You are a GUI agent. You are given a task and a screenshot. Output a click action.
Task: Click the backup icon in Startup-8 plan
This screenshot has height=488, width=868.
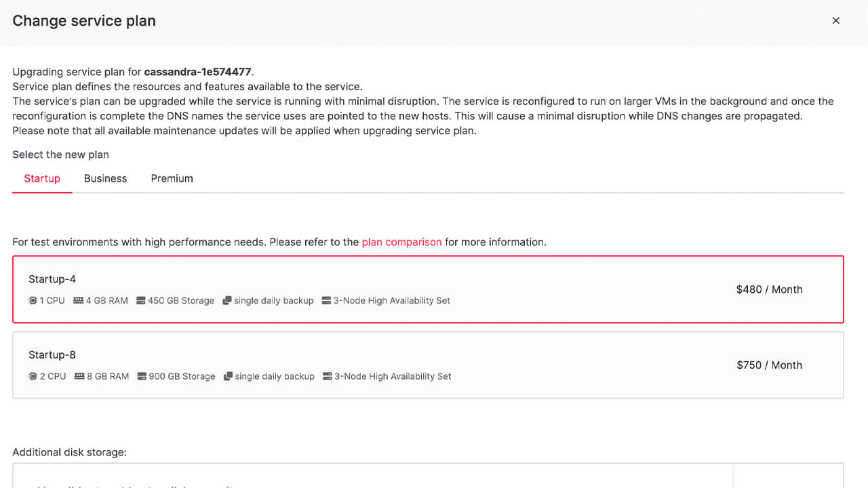pyautogui.click(x=228, y=376)
